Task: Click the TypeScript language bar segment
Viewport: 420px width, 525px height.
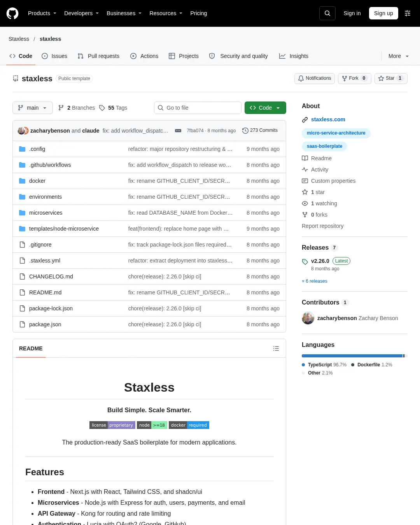Action: (x=352, y=356)
